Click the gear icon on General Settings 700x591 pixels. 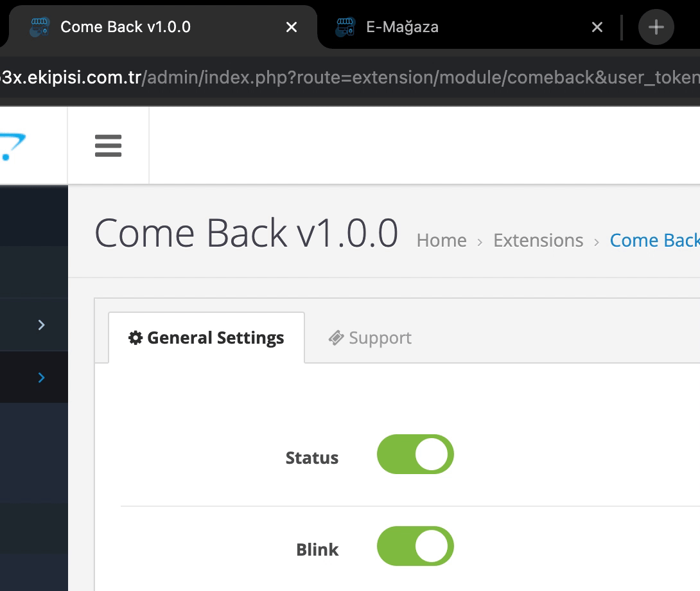[x=136, y=338]
